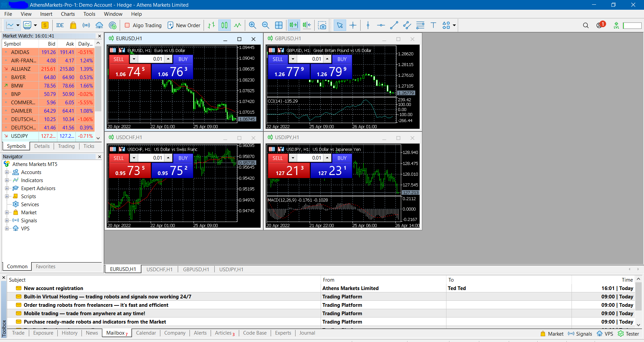Screen dimensions: 644x342
Task: Open the toolbar search magnifier
Action: point(586,25)
